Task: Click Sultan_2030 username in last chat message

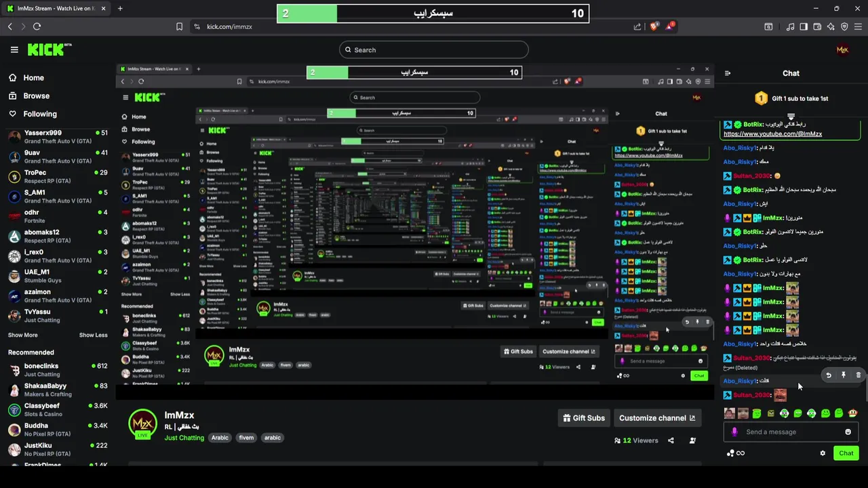Action: 751,395
